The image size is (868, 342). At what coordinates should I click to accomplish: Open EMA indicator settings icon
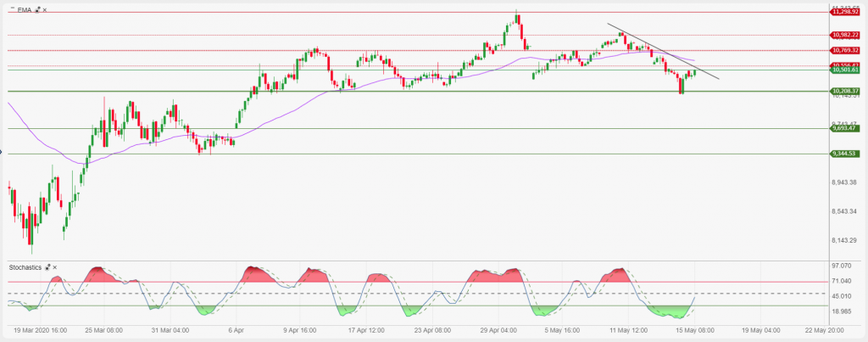(37, 9)
